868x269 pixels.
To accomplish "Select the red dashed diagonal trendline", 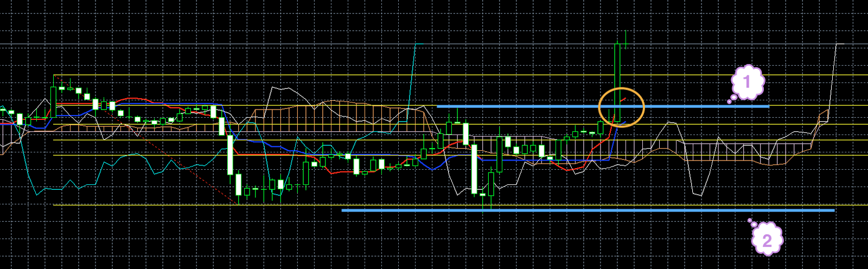I will 146,140.
